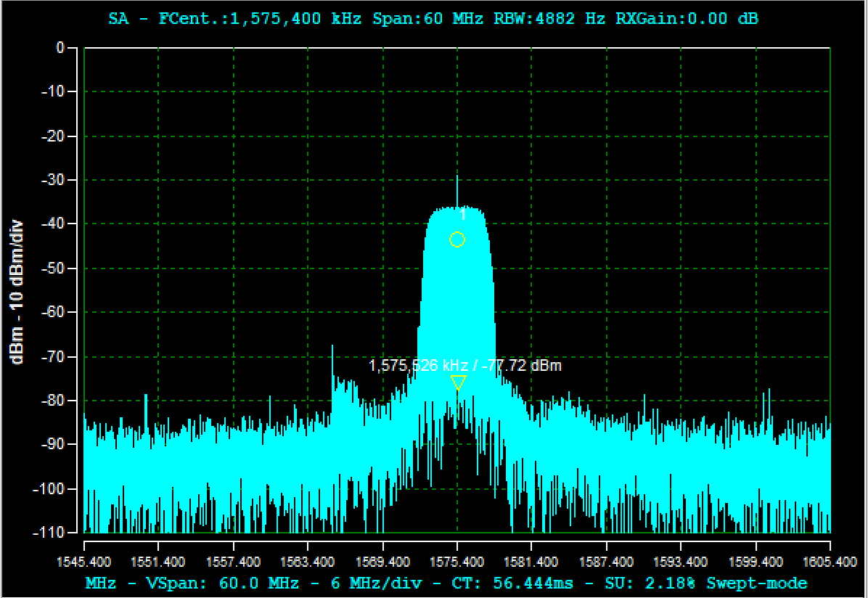The width and height of the screenshot is (868, 598).
Task: Click the 'CT: 56.444ms' footer value
Action: (512, 583)
